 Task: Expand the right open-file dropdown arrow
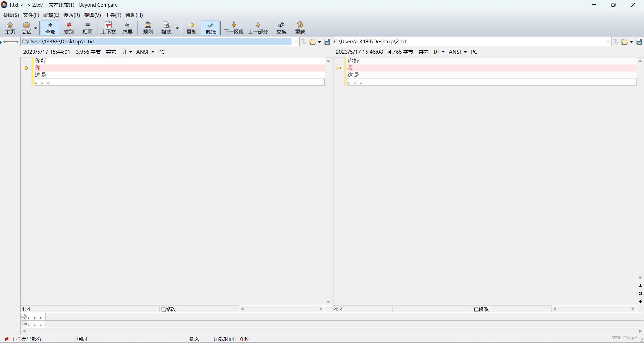coord(631,42)
